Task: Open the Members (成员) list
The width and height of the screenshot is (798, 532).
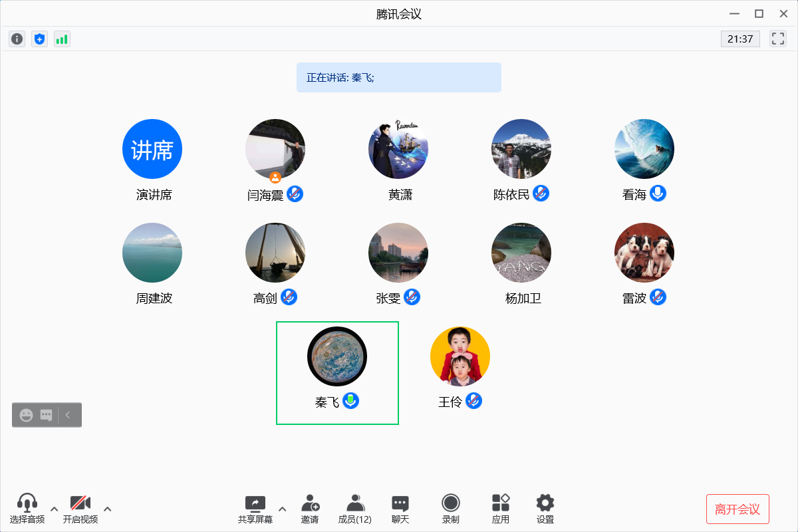Action: point(355,509)
